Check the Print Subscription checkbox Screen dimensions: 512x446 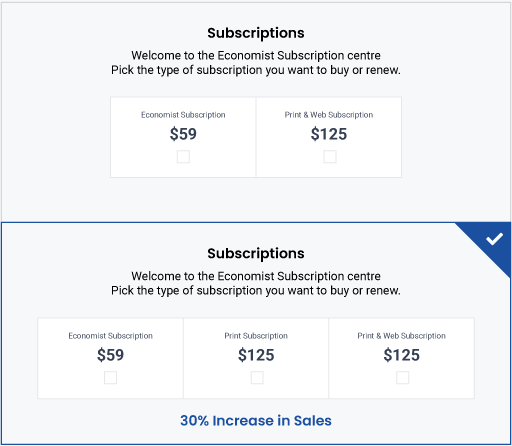257,378
